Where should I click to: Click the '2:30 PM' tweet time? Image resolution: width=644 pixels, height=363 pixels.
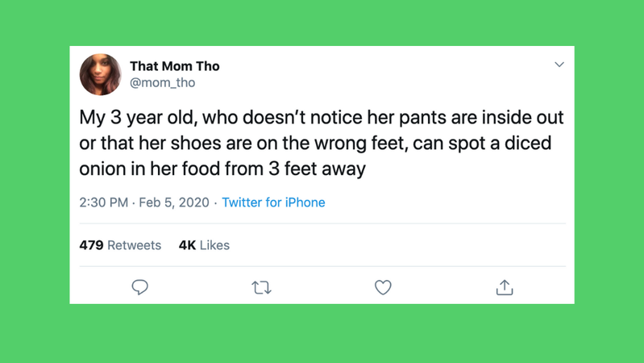click(x=103, y=202)
